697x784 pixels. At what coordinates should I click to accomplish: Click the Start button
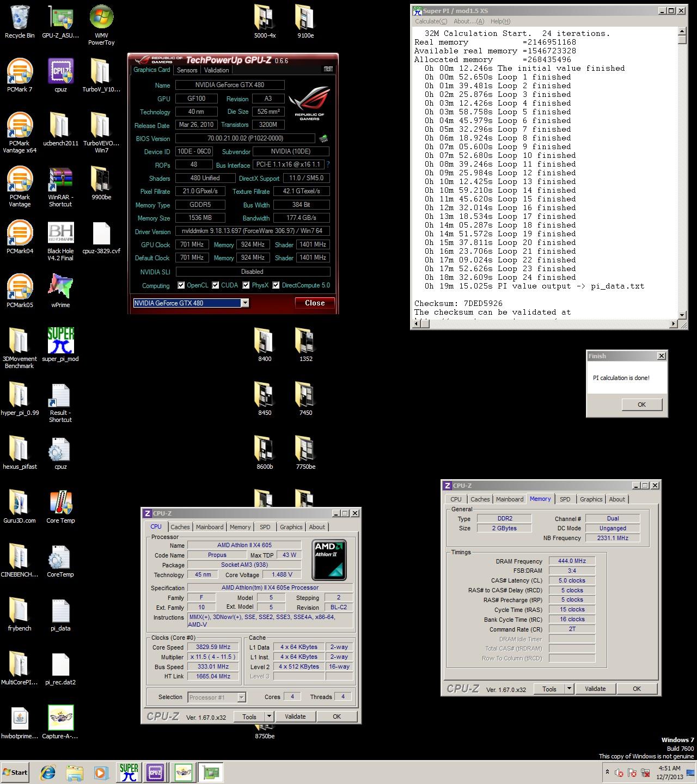click(x=15, y=772)
